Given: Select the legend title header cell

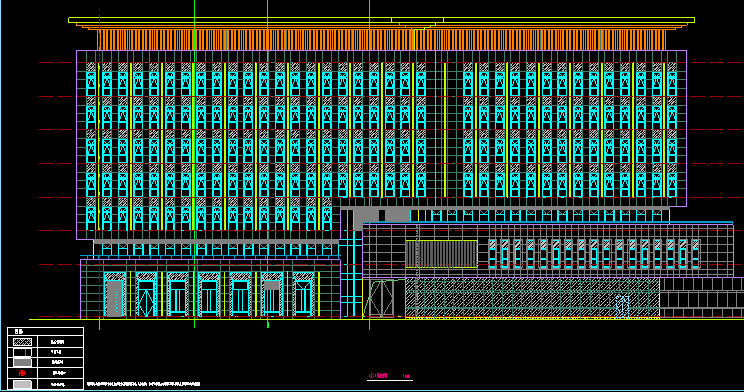Looking at the screenshot, I should pyautogui.click(x=46, y=331).
